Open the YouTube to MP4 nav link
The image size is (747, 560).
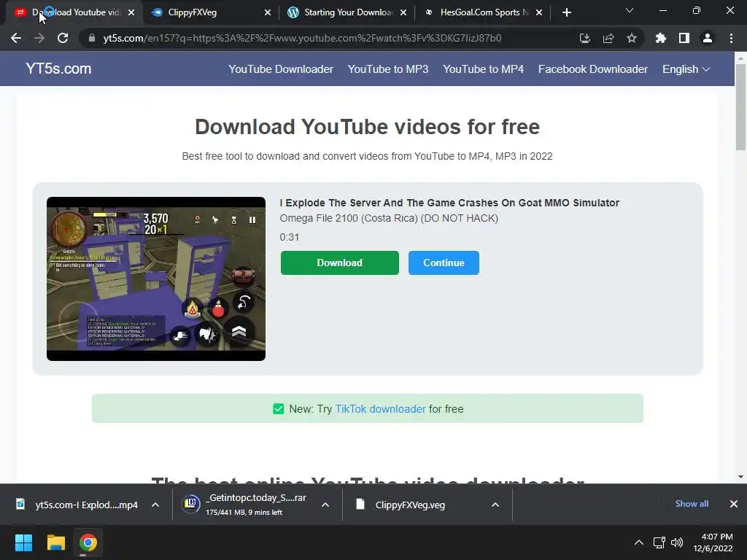483,69
